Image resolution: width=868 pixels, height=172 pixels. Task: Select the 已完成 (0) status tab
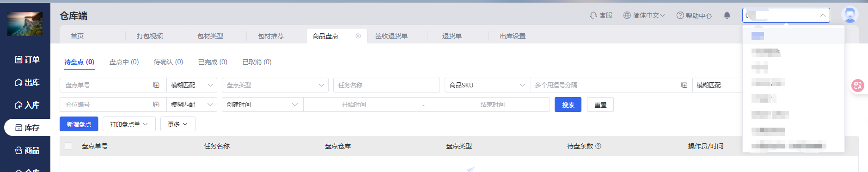click(x=213, y=62)
